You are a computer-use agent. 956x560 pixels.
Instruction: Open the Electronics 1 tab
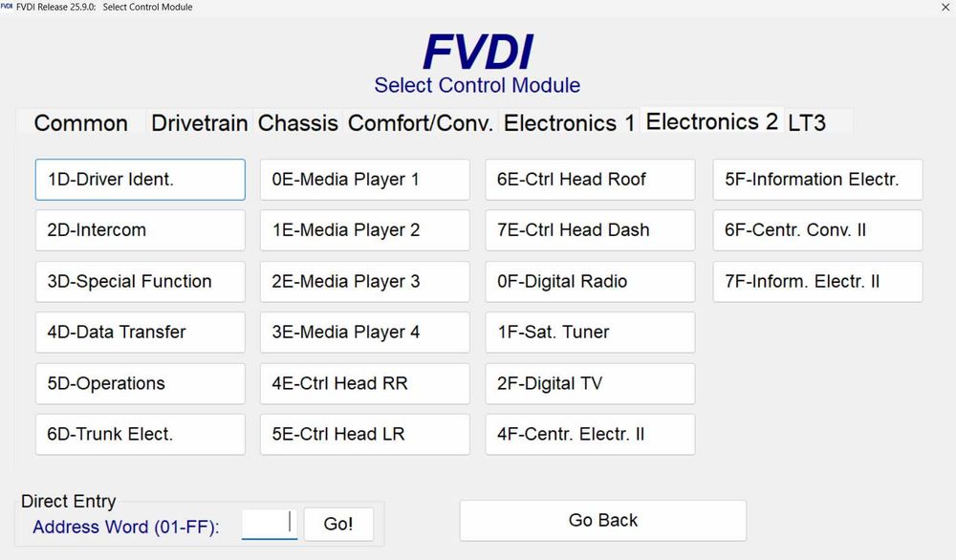coord(569,123)
